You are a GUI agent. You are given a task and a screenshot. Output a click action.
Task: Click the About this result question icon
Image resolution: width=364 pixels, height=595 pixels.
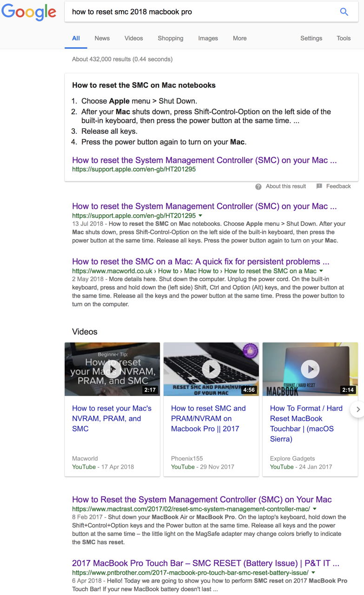[258, 186]
